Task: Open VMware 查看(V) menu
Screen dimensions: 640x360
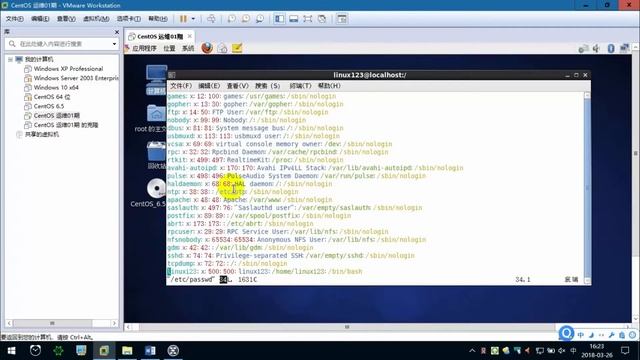Action: click(x=66, y=19)
